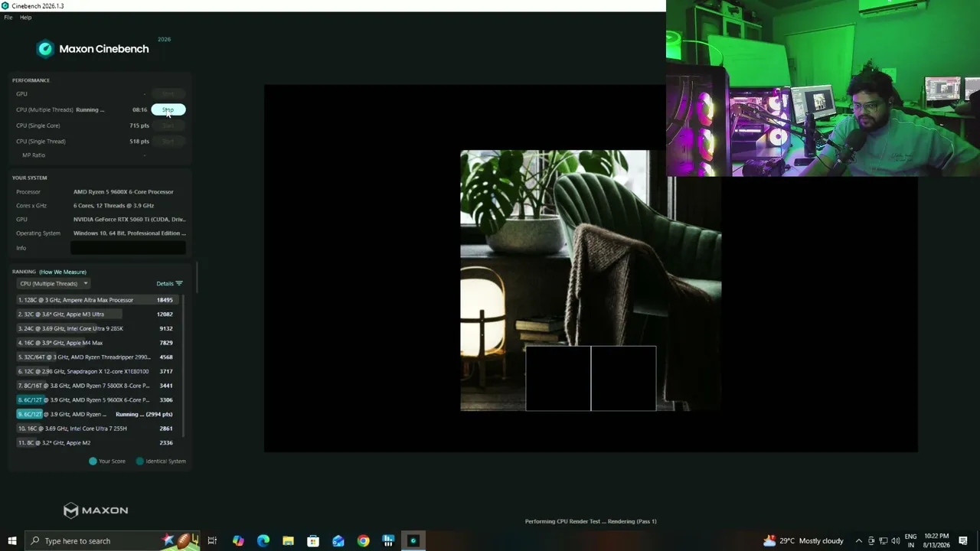Image resolution: width=980 pixels, height=551 pixels.
Task: Click the Performing CPU Render Test status text
Action: pos(590,521)
